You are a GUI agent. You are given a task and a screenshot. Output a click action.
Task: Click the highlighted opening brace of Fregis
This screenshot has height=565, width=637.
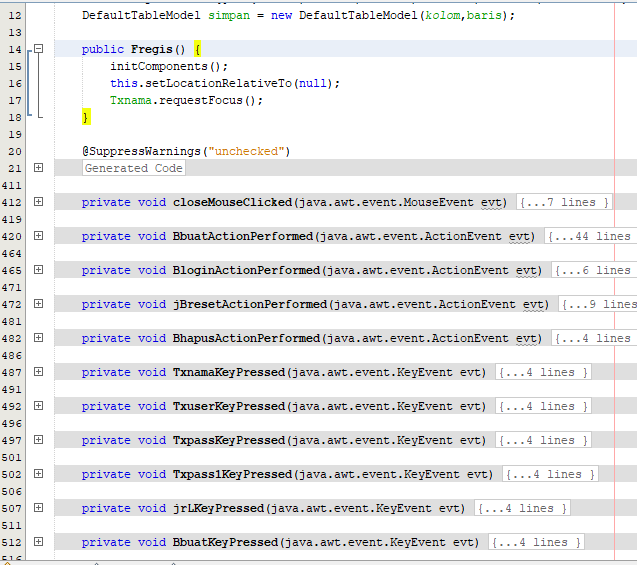(197, 49)
